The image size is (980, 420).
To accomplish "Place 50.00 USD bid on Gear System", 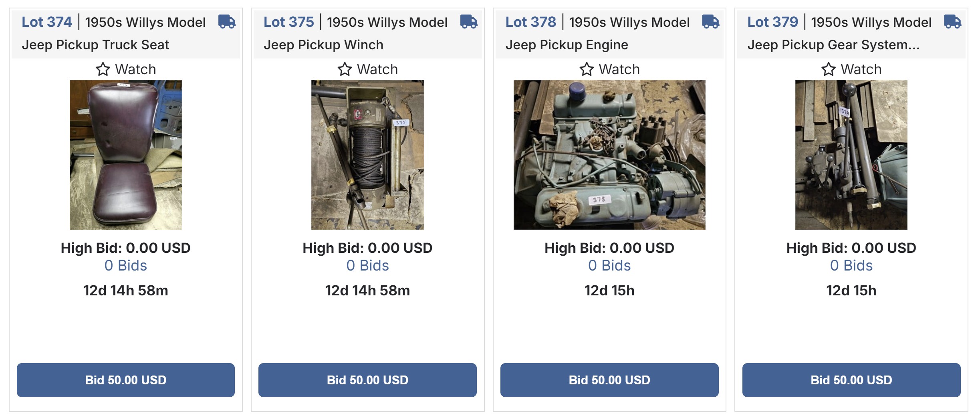I will [851, 380].
